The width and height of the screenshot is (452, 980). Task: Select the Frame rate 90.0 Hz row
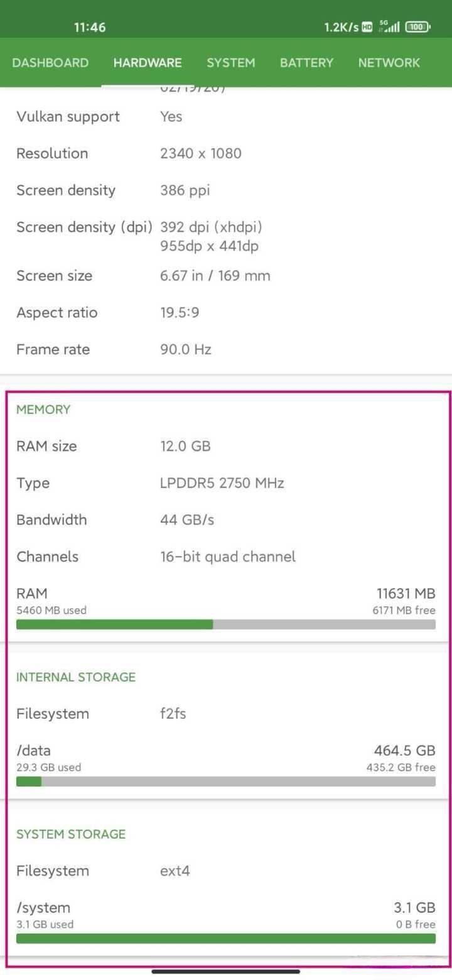[x=126, y=349]
